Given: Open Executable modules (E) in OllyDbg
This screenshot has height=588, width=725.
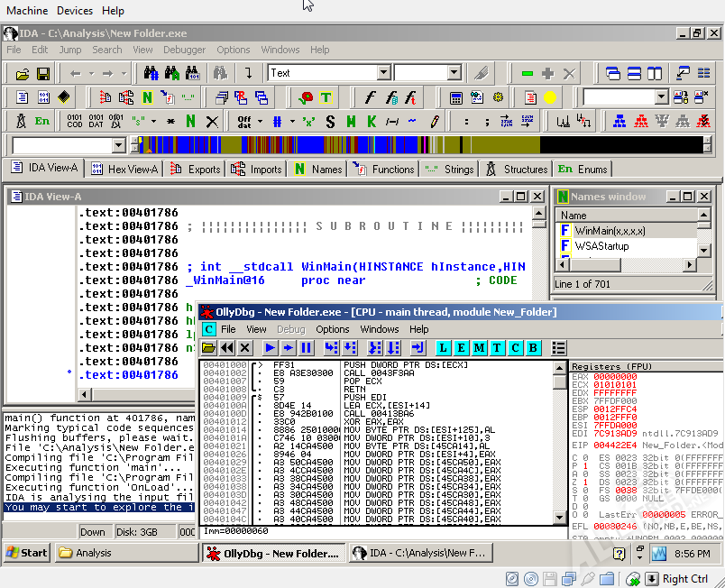Looking at the screenshot, I should click(460, 347).
